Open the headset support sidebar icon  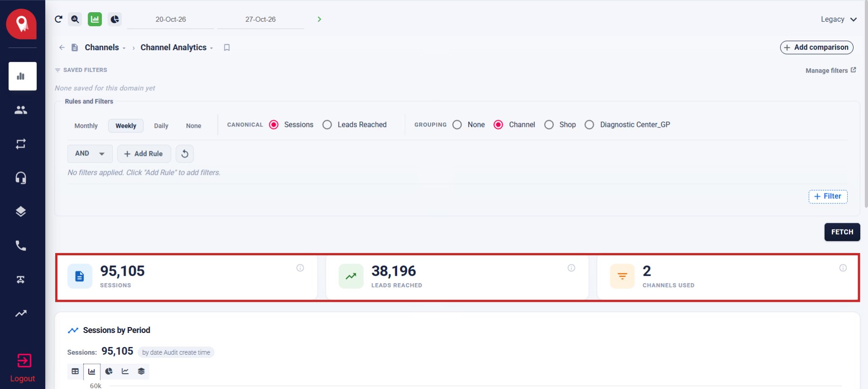pos(21,178)
